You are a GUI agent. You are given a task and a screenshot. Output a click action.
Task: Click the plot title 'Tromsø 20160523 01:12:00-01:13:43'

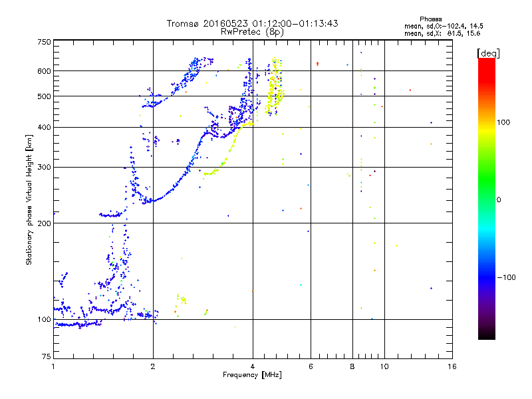(253, 23)
